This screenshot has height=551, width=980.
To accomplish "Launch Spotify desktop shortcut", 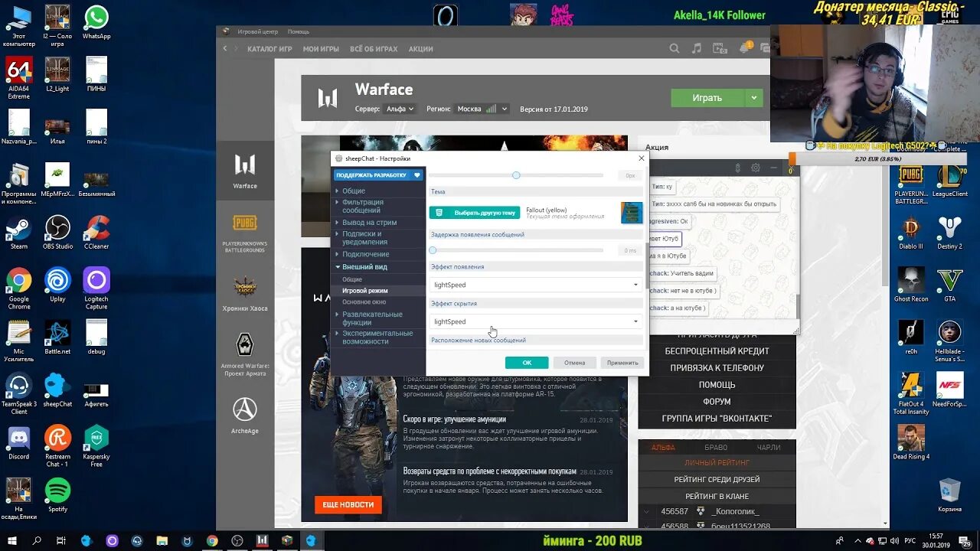I will coord(57,494).
